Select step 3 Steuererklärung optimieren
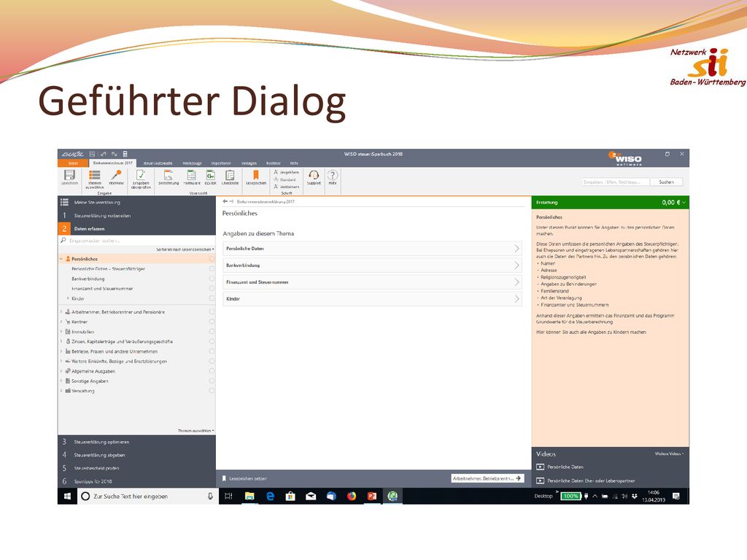This screenshot has height=560, width=747. click(136, 442)
